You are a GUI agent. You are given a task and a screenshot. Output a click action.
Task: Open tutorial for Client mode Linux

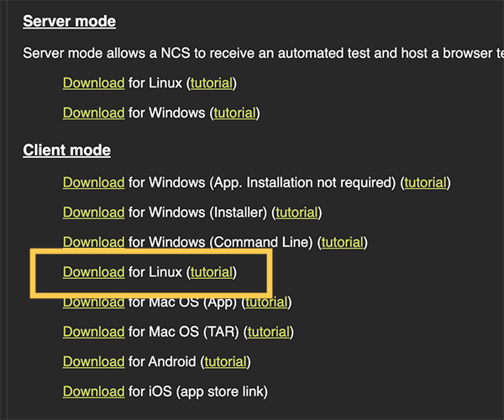[212, 272]
